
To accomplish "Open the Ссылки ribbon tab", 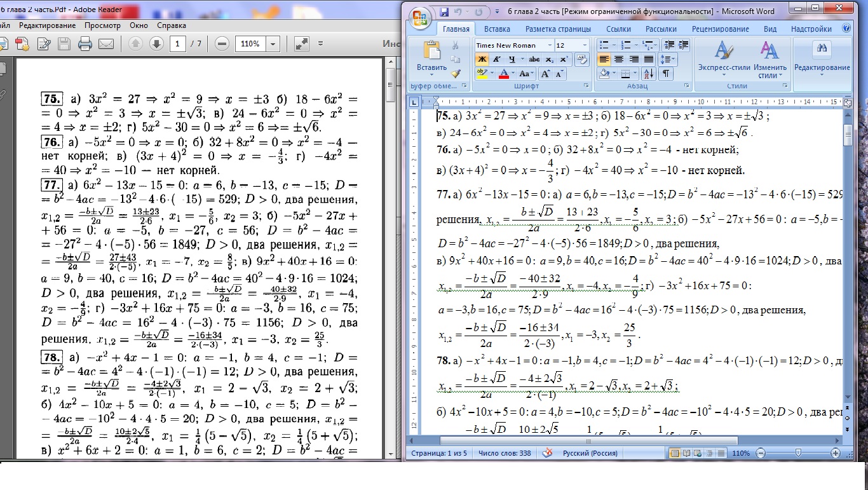I will (618, 29).
